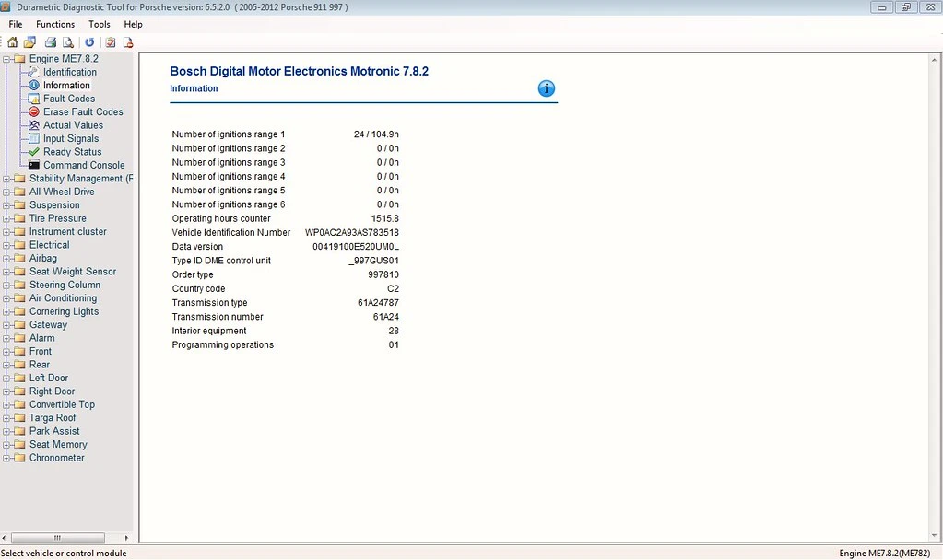The width and height of the screenshot is (943, 560).
Task: Open Fault Codes for the engine
Action: (x=69, y=99)
